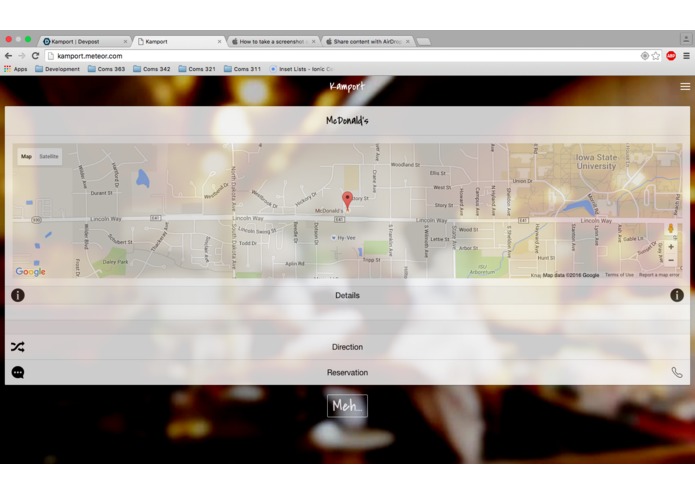Click browser back arrow
The image size is (695, 494).
(x=8, y=56)
